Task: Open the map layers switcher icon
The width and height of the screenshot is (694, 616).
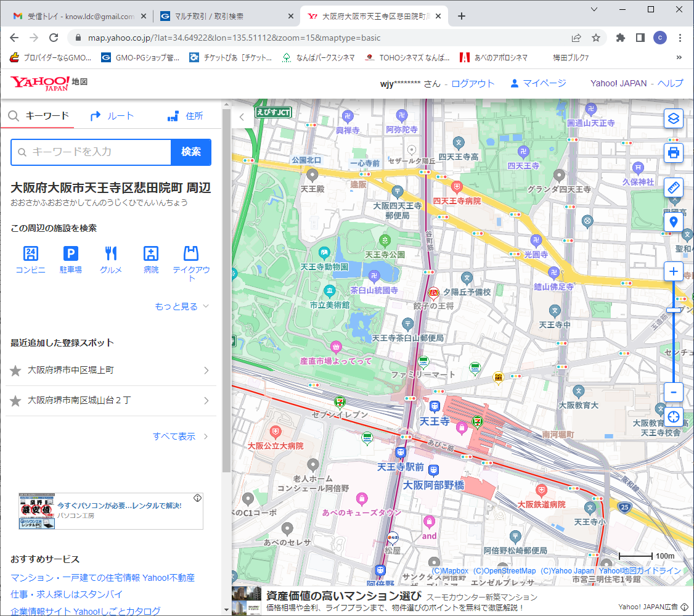Action: click(673, 118)
